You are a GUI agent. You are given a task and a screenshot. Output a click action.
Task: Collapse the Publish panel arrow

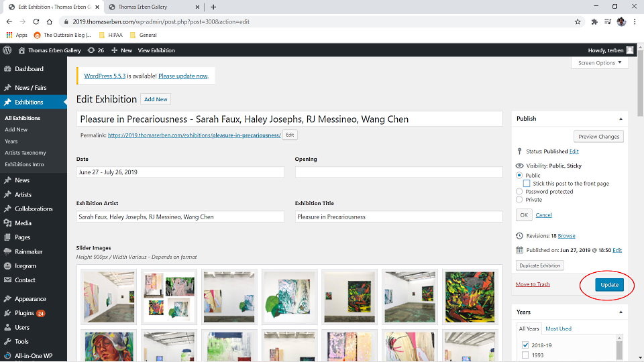[x=621, y=119]
